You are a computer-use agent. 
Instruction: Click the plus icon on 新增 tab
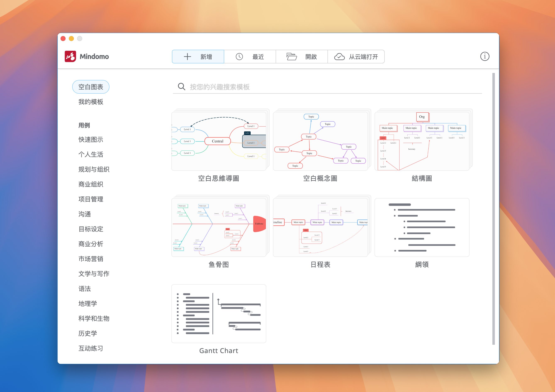[187, 57]
